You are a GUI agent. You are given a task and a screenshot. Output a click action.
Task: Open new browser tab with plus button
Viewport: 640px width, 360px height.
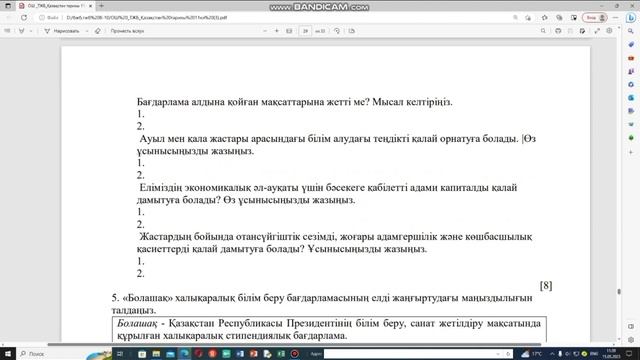[101, 6]
